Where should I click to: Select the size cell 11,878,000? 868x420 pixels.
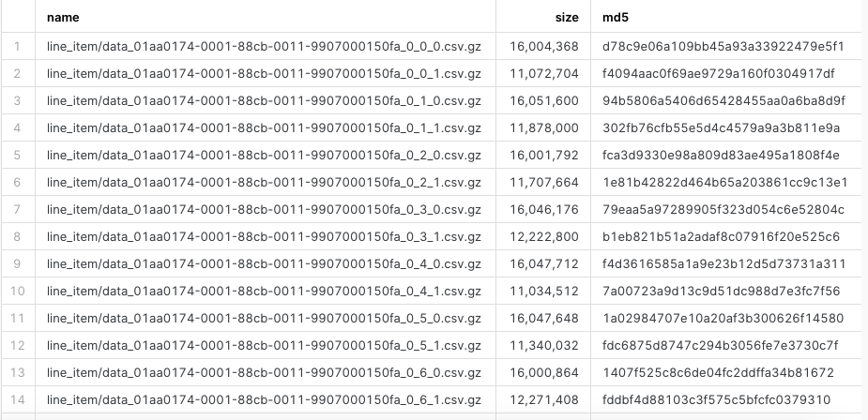(544, 127)
